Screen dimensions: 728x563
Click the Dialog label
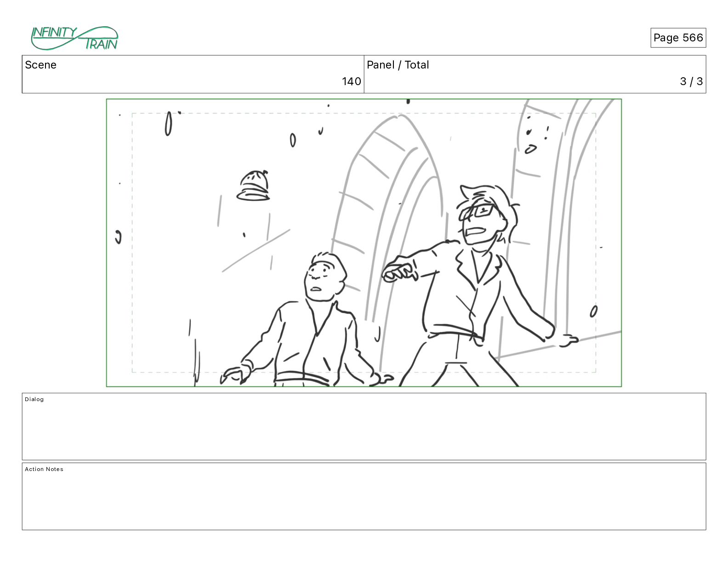pos(34,399)
